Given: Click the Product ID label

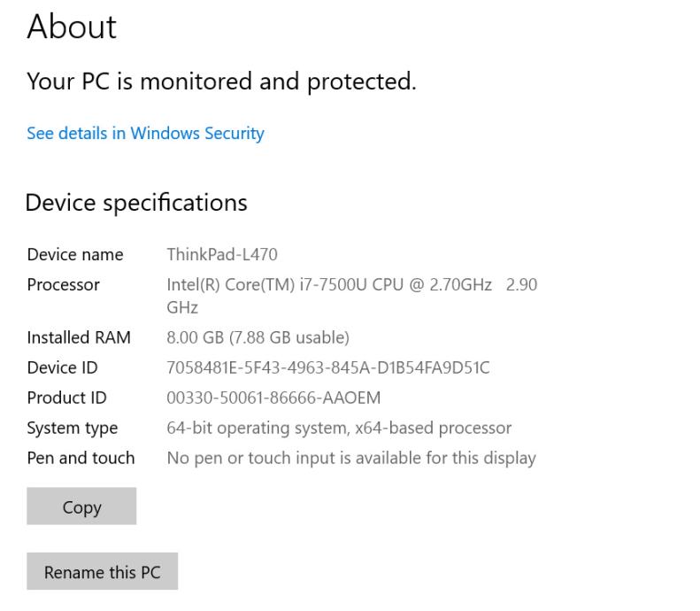Looking at the screenshot, I should [66, 398].
